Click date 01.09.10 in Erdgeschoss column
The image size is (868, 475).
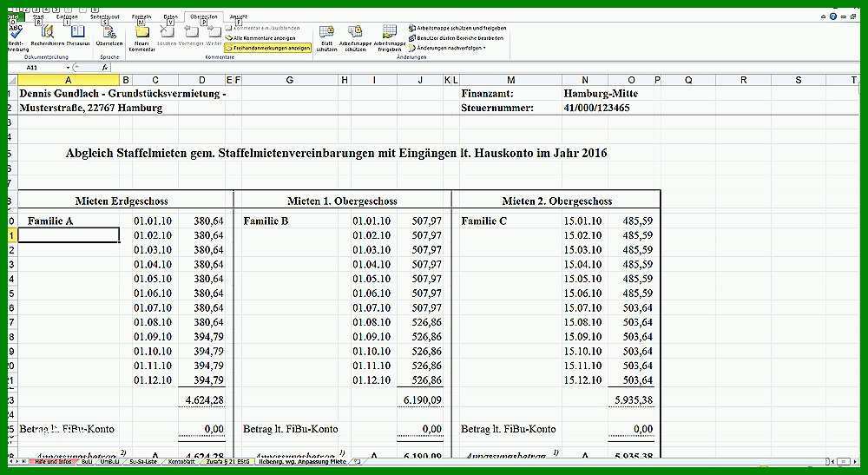(x=153, y=337)
